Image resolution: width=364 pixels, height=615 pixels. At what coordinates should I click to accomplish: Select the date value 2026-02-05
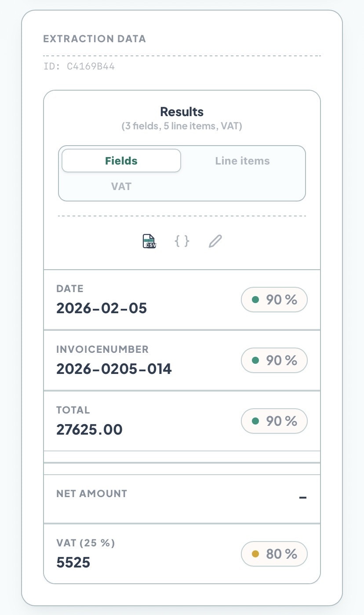102,308
